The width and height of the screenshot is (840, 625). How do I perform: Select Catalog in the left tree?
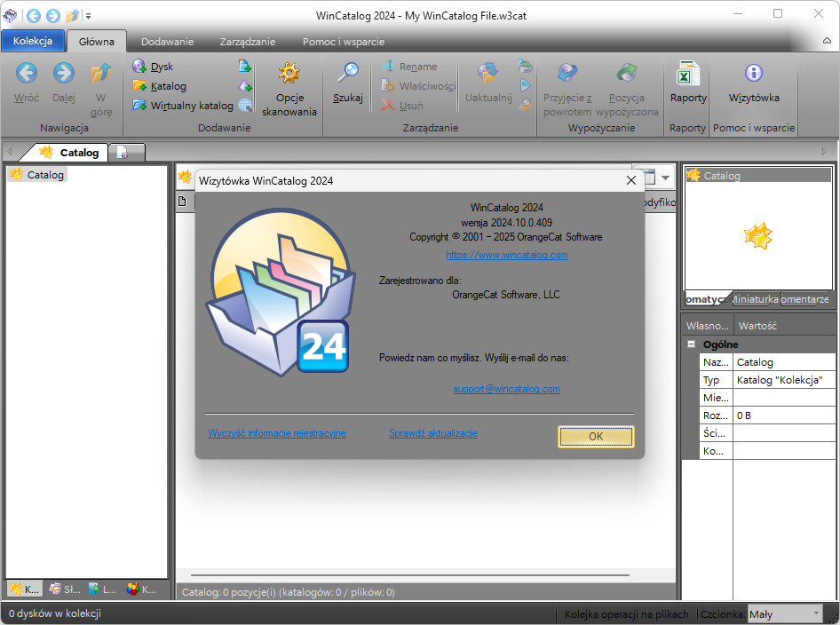point(37,175)
